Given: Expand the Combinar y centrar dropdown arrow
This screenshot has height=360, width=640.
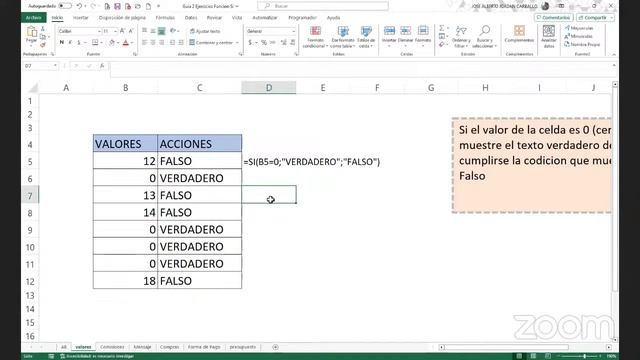Looking at the screenshot, I should coord(237,42).
